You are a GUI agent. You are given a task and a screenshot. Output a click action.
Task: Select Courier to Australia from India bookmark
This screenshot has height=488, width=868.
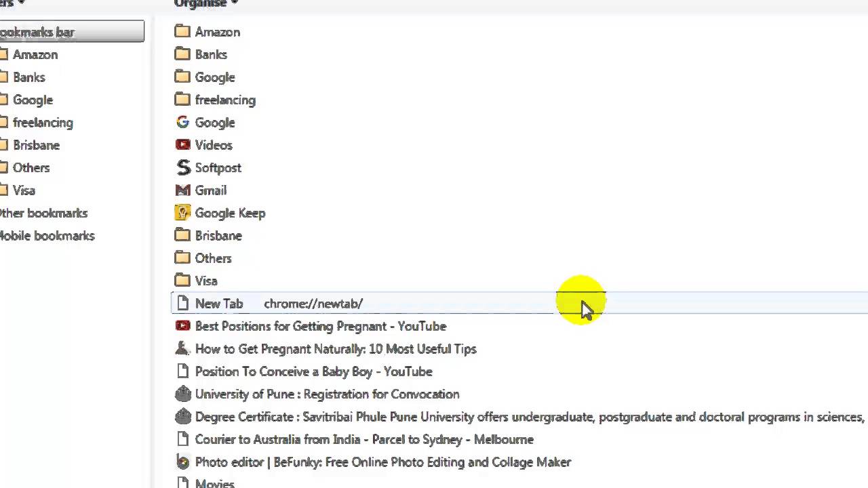point(364,439)
